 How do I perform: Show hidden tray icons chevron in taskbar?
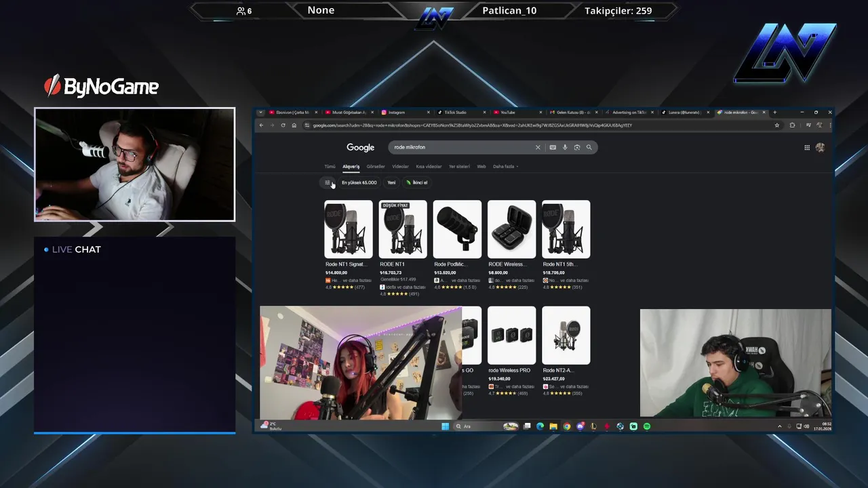779,426
